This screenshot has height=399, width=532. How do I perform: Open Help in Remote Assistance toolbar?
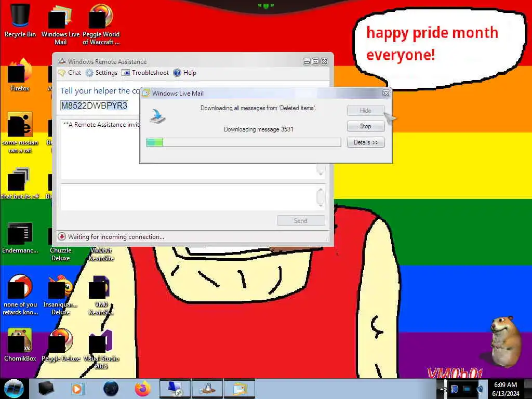pyautogui.click(x=185, y=73)
